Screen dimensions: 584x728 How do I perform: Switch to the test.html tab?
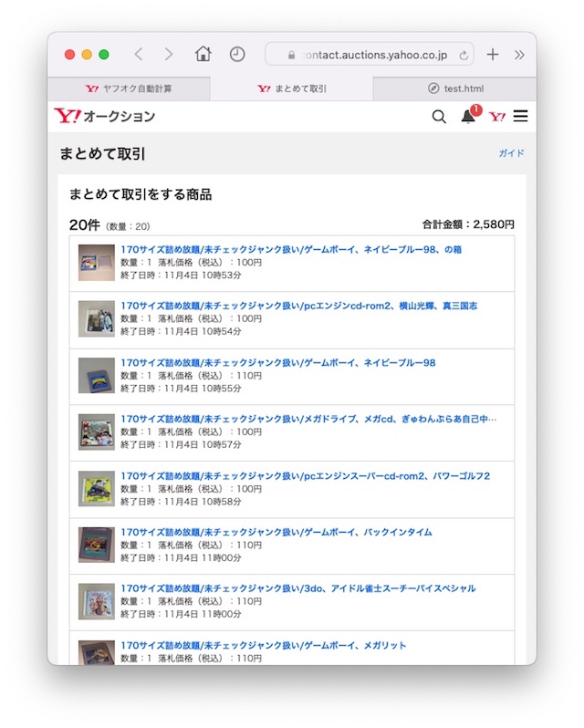[454, 89]
